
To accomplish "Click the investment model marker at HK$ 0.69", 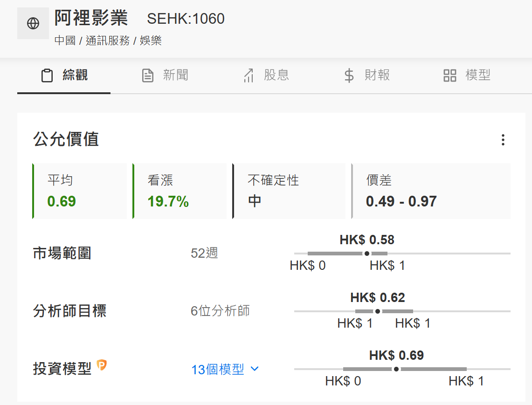I will pyautogui.click(x=396, y=369).
